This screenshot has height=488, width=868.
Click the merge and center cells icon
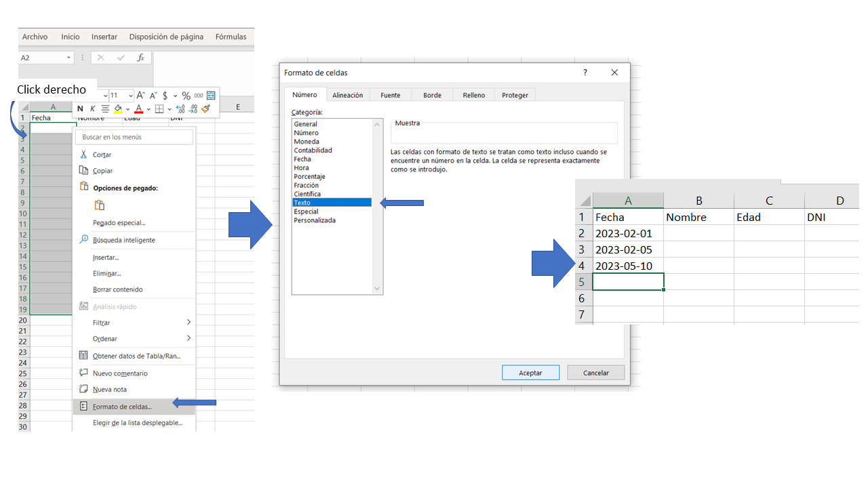click(x=211, y=96)
